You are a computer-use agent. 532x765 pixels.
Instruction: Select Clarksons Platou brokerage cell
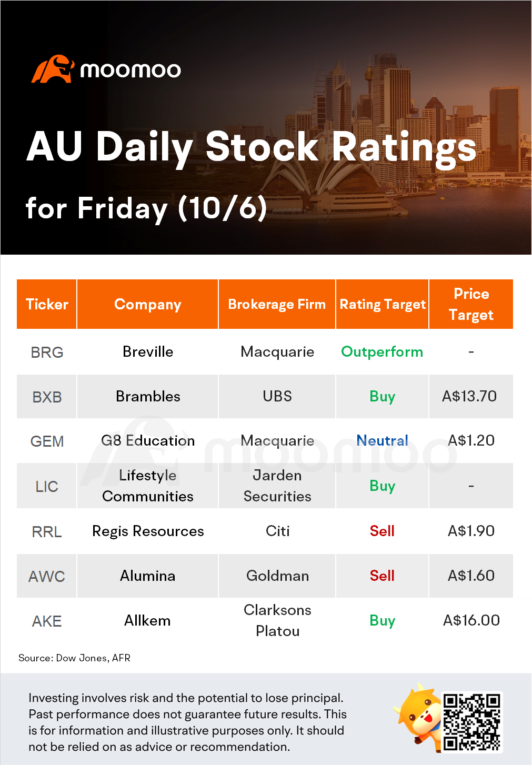(x=277, y=620)
